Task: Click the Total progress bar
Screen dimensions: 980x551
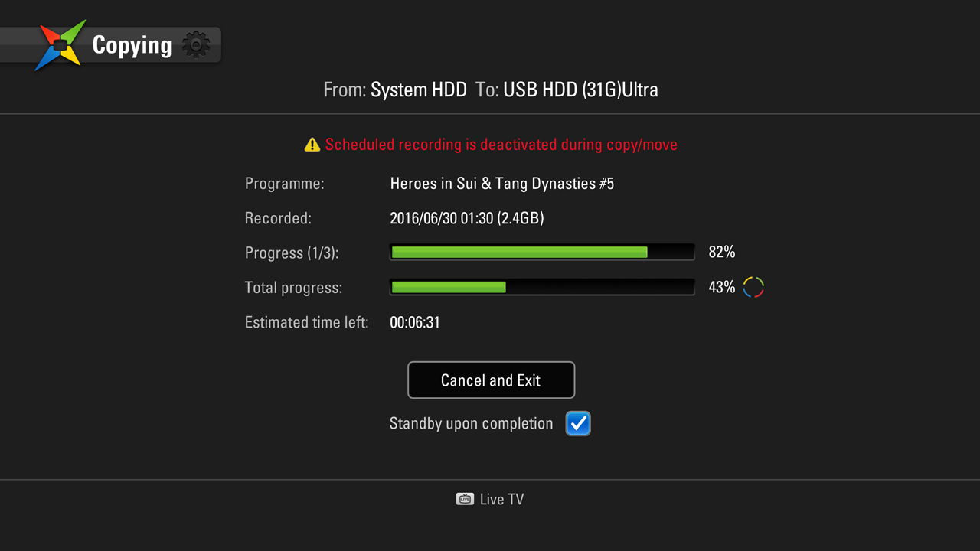Action: [x=542, y=287]
